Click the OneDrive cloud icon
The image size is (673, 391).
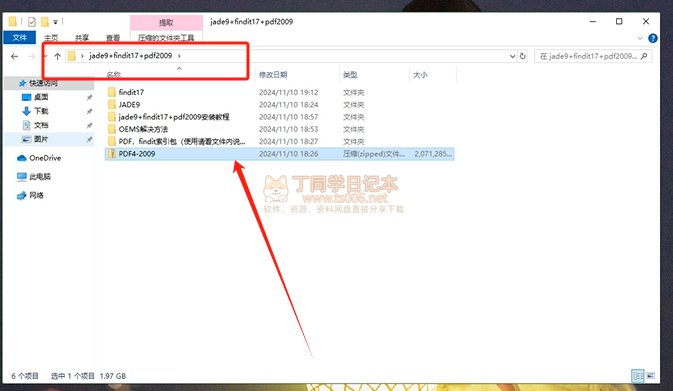coord(21,158)
